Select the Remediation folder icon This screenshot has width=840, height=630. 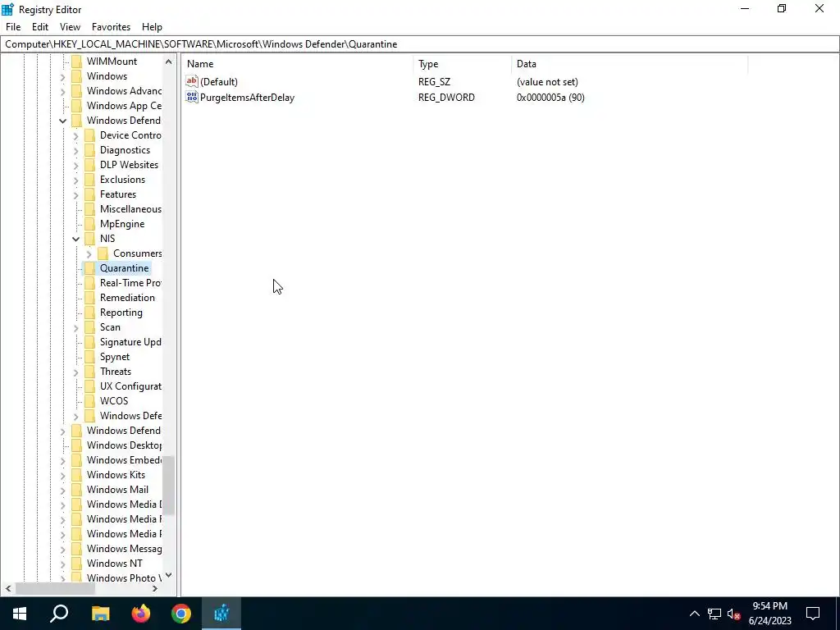coord(90,297)
